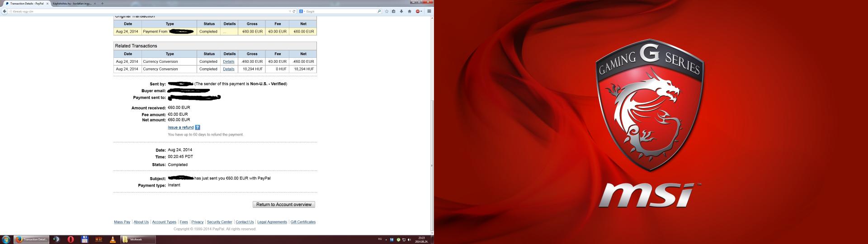The width and height of the screenshot is (868, 244).
Task: Go to the home page icon
Action: click(410, 11)
